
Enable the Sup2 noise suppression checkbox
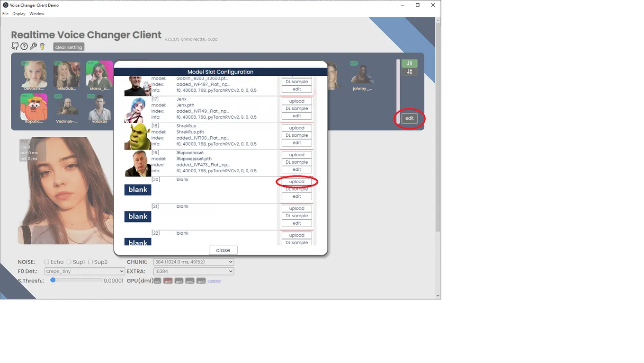click(x=90, y=262)
